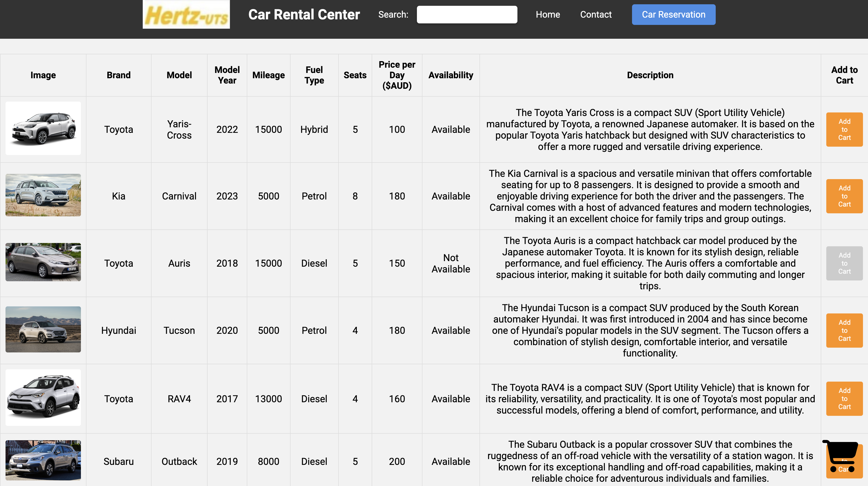Click the price 160 cell
This screenshot has height=486, width=868.
[397, 399]
